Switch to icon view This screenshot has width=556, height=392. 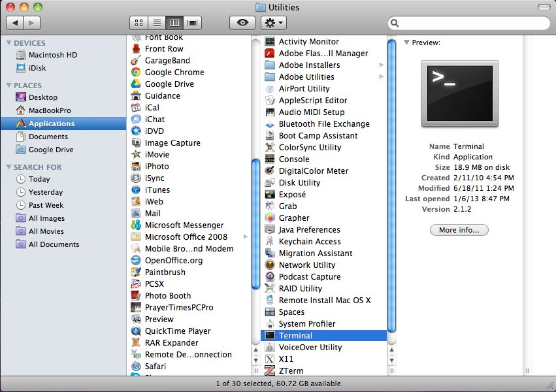(139, 23)
